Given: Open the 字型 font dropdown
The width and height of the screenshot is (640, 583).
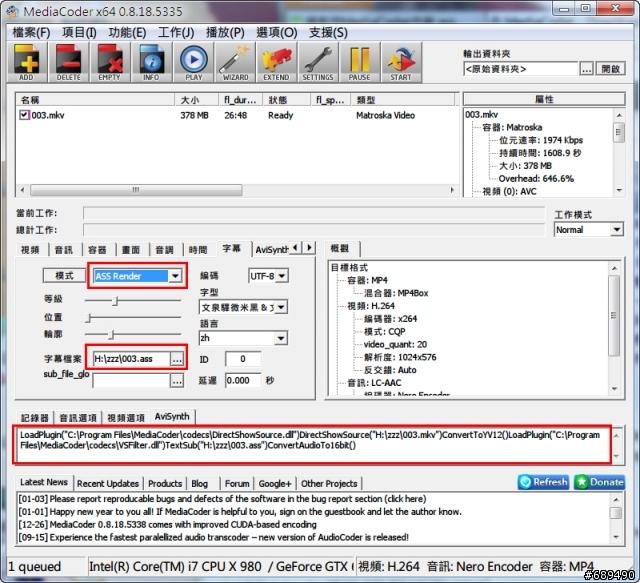Looking at the screenshot, I should click(x=281, y=307).
